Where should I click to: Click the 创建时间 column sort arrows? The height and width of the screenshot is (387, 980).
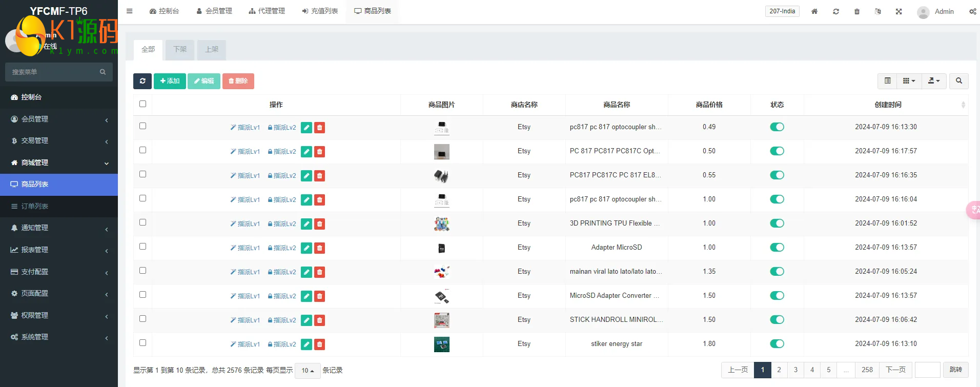[963, 105]
